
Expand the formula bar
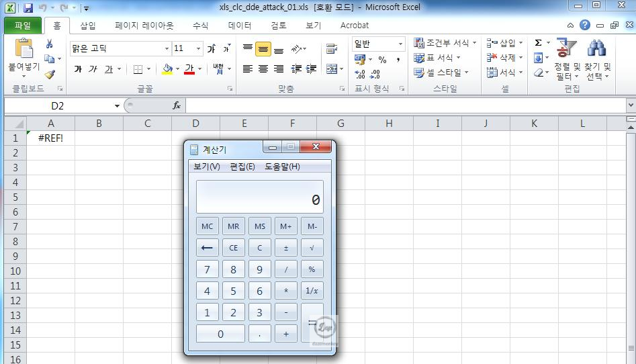(631, 105)
